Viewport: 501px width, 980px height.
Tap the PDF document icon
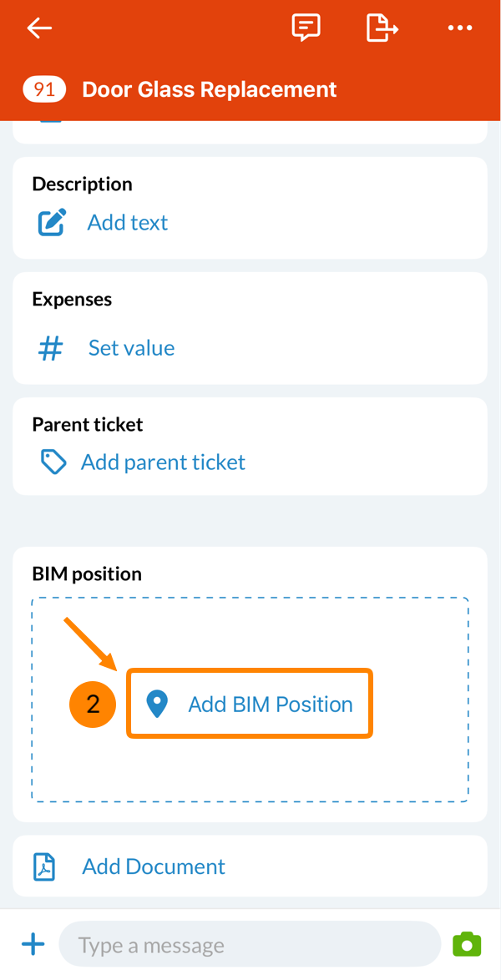[x=44, y=866]
